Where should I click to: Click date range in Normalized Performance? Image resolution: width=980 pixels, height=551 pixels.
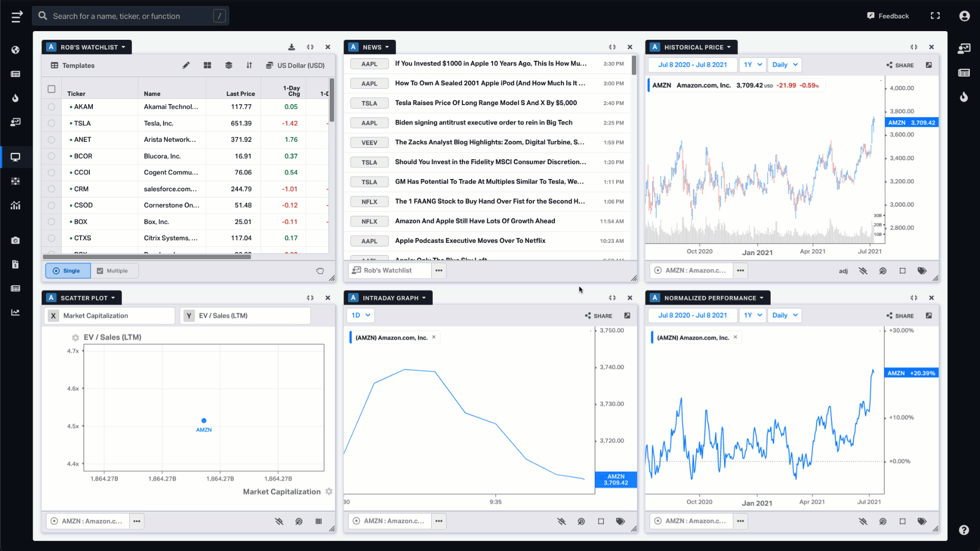tap(693, 315)
